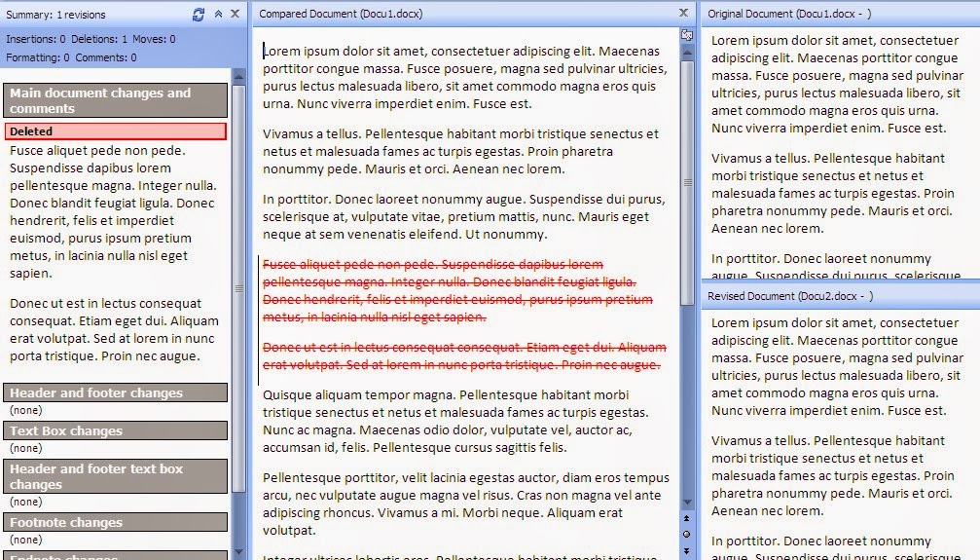Click 'Vivamus a tellus' paragraph in Original Document pane
980x560 pixels.
(x=832, y=194)
